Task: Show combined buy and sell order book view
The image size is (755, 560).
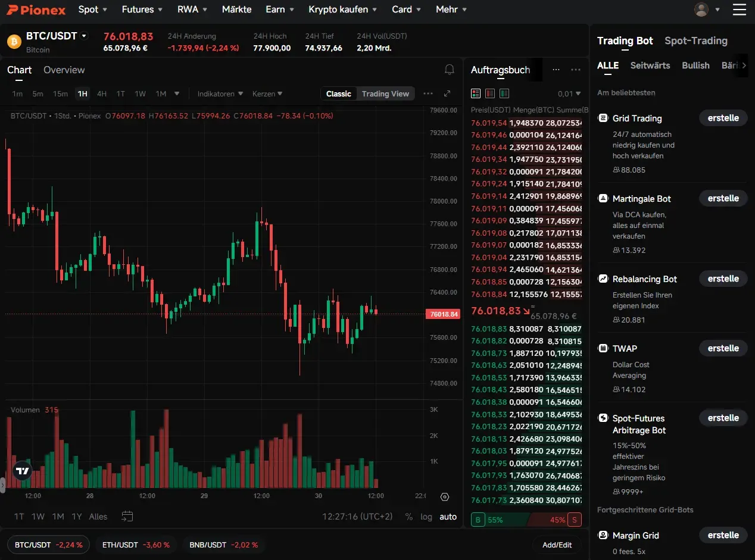Action: point(475,93)
